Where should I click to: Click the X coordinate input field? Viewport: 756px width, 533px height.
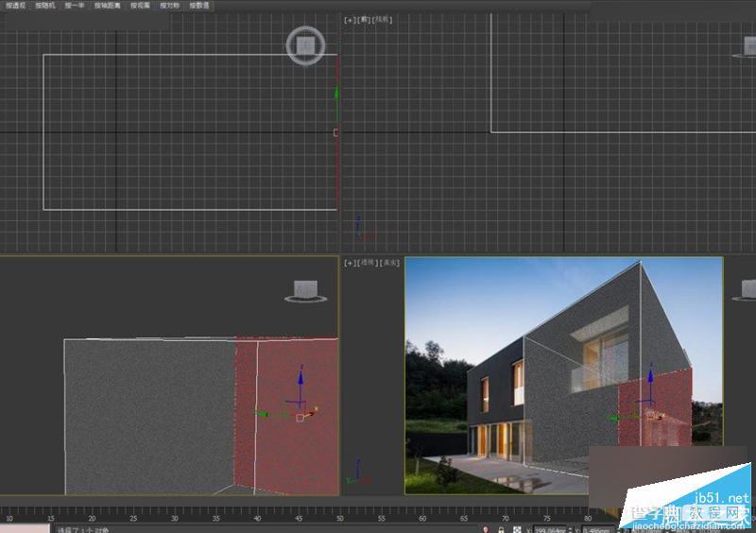pos(549,530)
